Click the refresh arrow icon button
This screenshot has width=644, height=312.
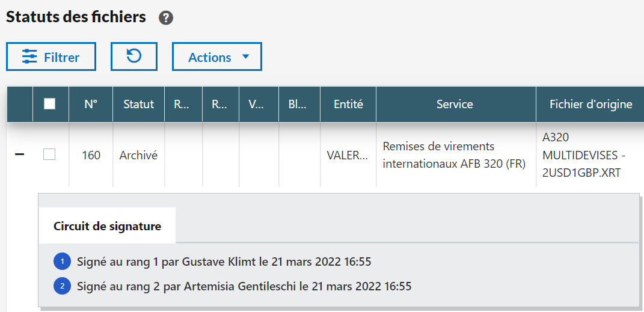click(133, 57)
